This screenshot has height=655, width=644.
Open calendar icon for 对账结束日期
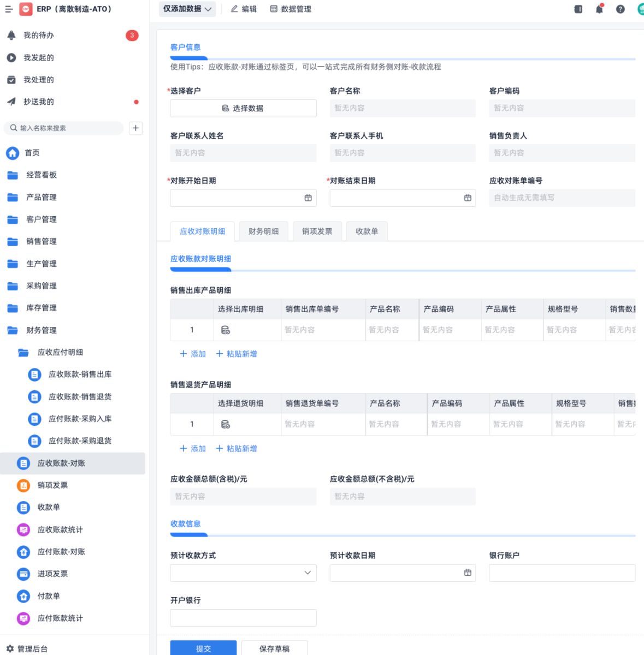tap(468, 198)
